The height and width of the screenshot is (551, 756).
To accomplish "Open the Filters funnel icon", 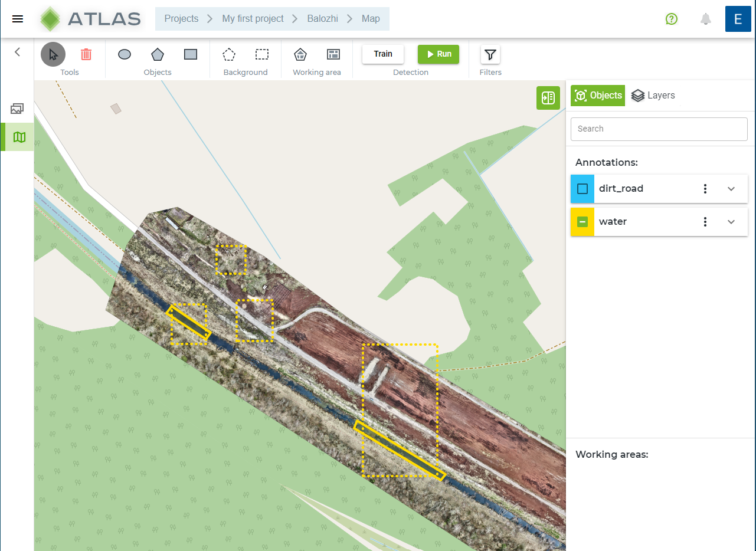I will (x=490, y=54).
